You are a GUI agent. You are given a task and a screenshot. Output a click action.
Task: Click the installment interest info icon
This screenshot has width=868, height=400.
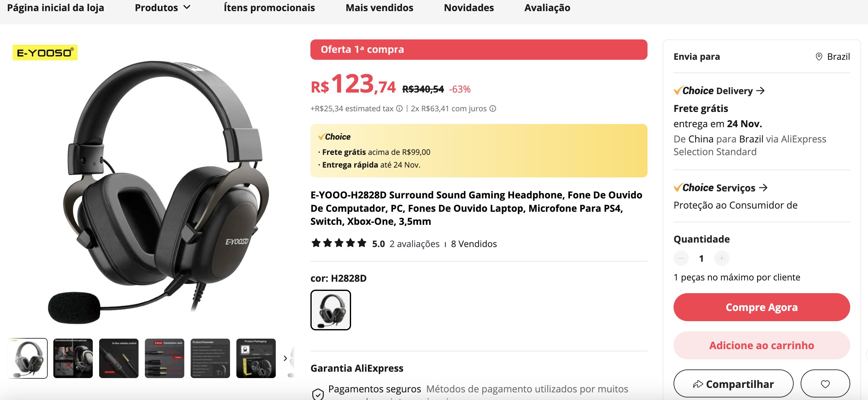493,109
